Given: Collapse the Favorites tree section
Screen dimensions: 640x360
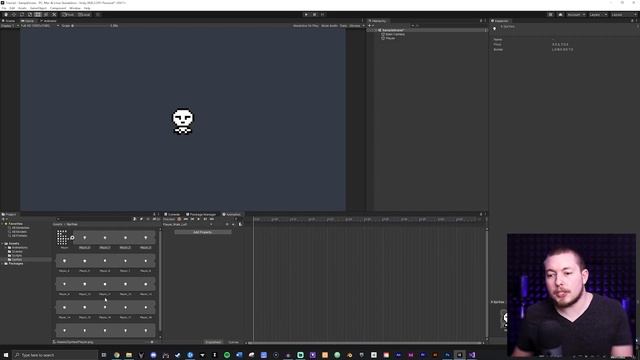Looking at the screenshot, I should pyautogui.click(x=2, y=224).
